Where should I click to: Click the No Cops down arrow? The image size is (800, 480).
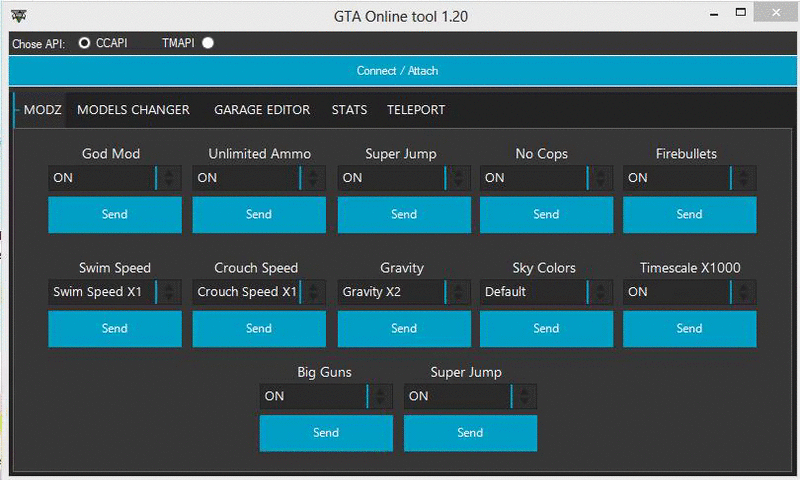(601, 183)
